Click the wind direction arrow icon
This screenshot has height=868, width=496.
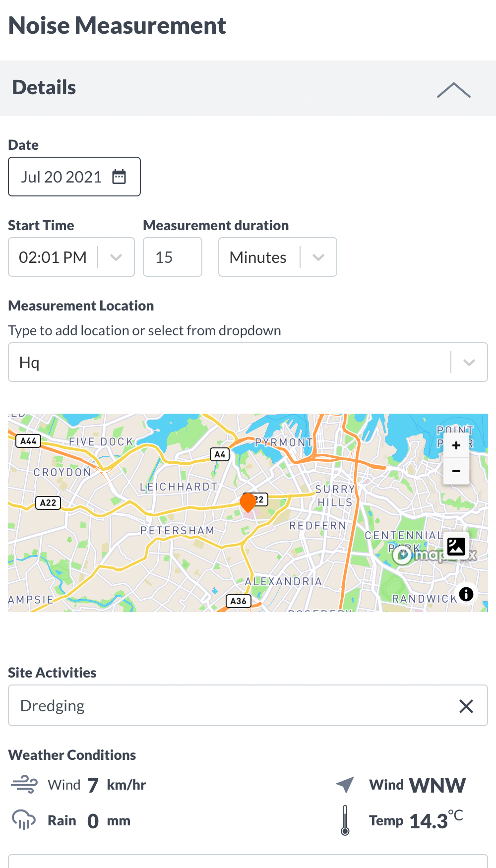click(x=345, y=784)
